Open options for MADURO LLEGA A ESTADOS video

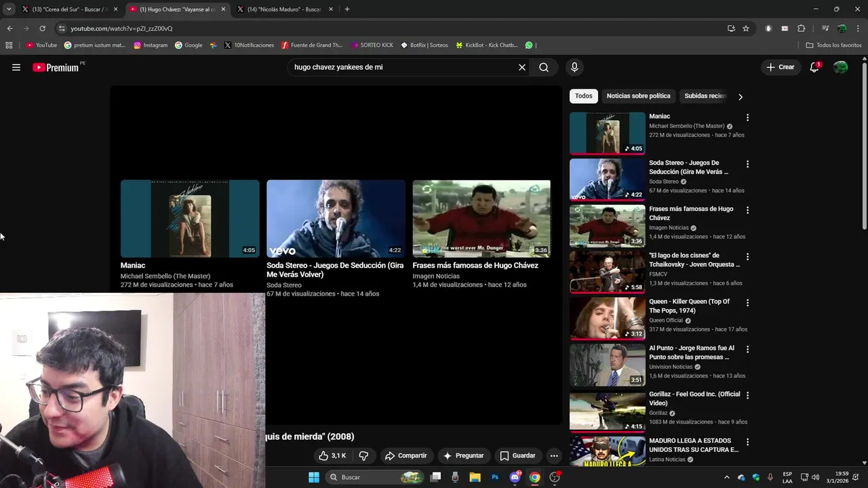click(747, 442)
